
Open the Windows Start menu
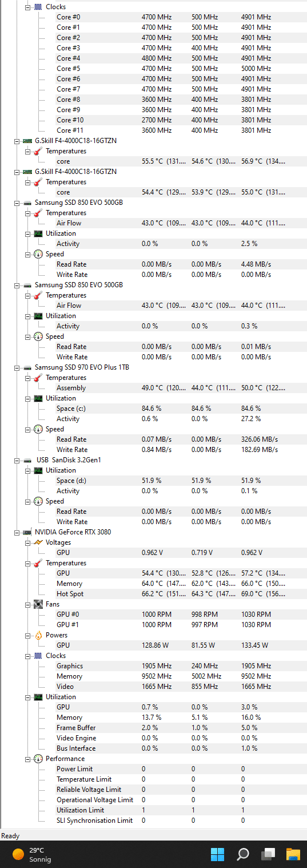click(x=217, y=854)
